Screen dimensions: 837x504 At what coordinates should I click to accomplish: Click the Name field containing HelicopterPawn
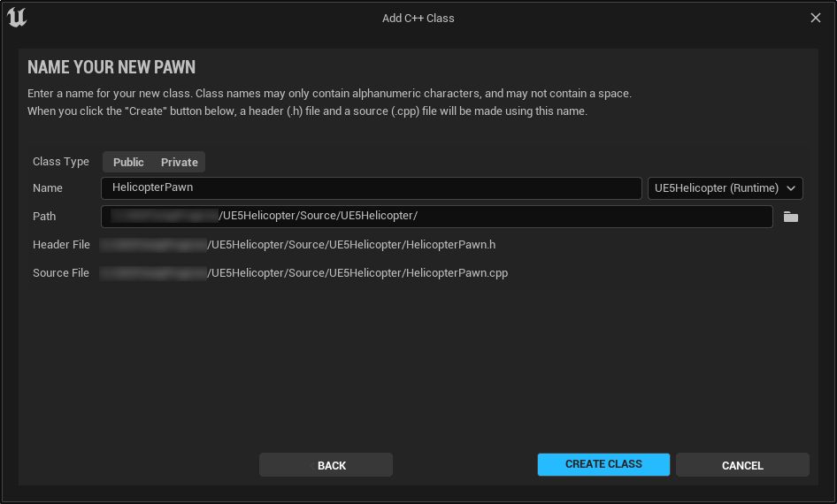(371, 188)
